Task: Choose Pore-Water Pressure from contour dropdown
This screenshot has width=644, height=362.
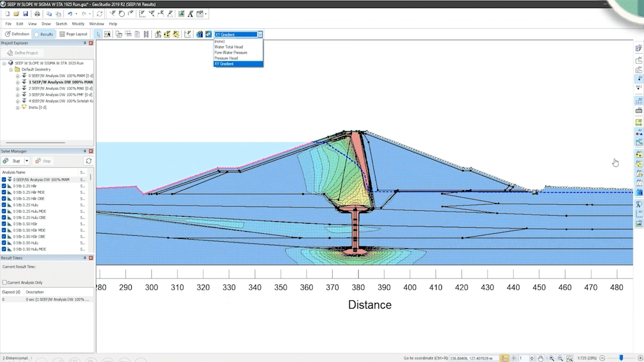Action: [231, 53]
